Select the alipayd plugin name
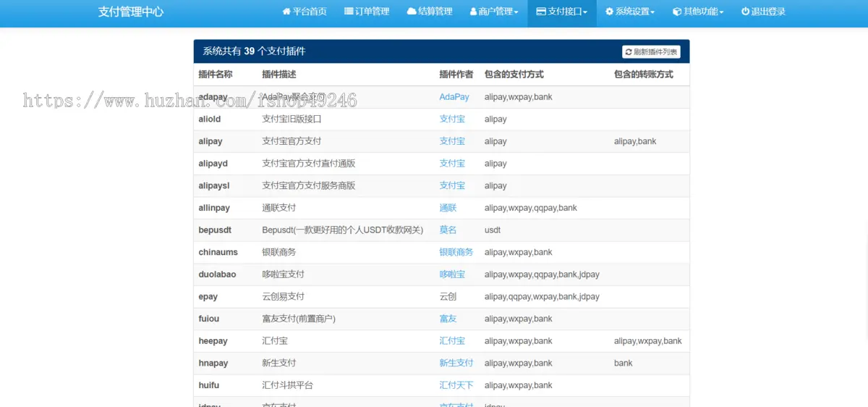This screenshot has height=407, width=868. [x=213, y=164]
